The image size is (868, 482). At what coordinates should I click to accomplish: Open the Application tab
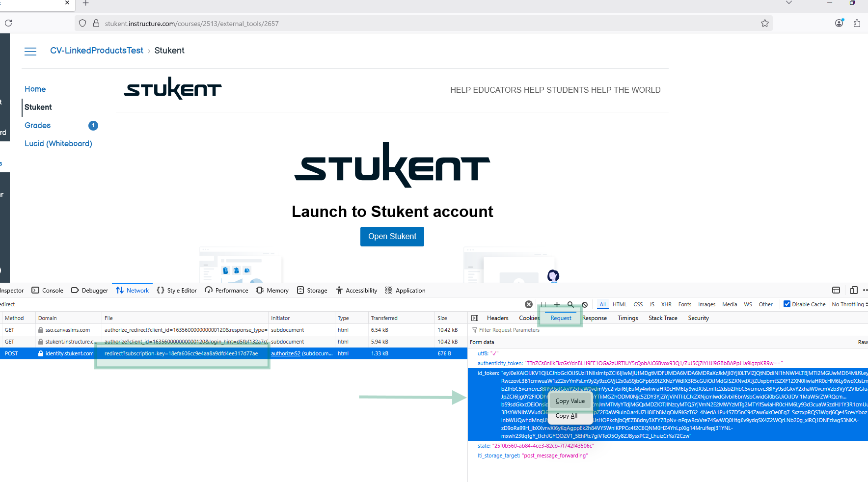[406, 291]
